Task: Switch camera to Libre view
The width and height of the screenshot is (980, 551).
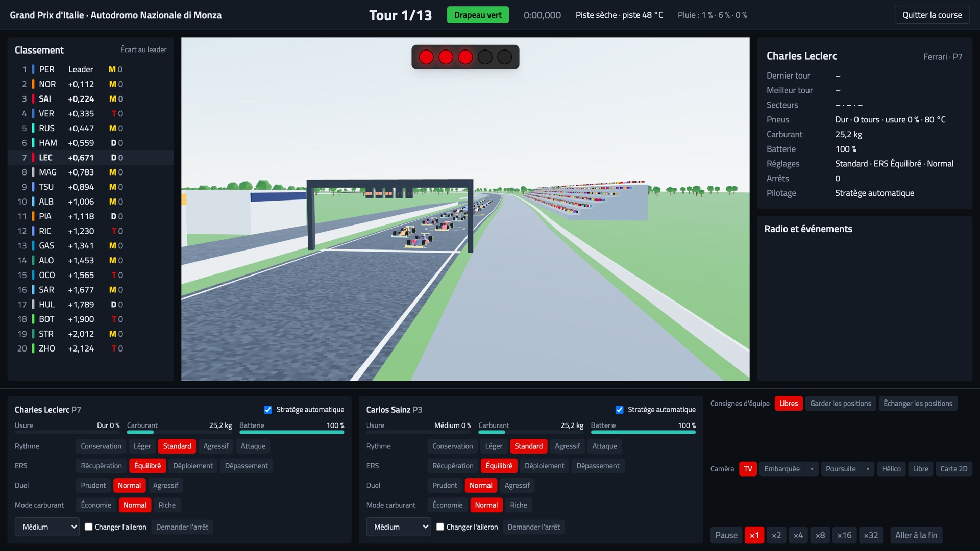Action: [x=920, y=469]
